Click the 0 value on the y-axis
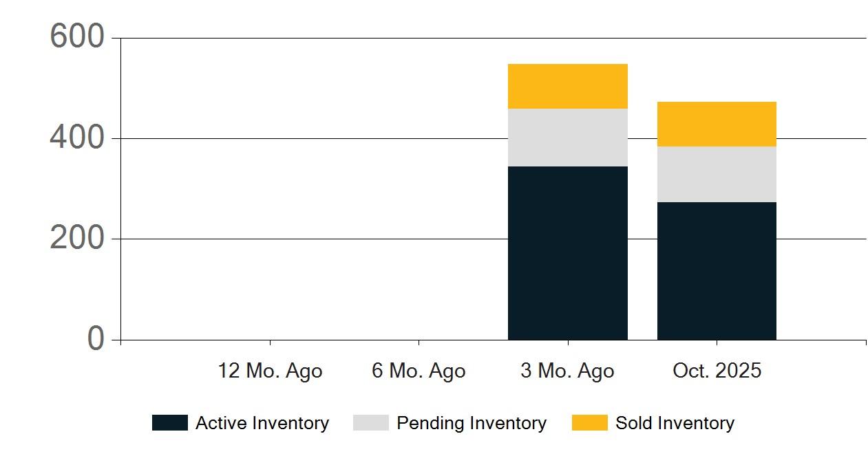 point(96,339)
